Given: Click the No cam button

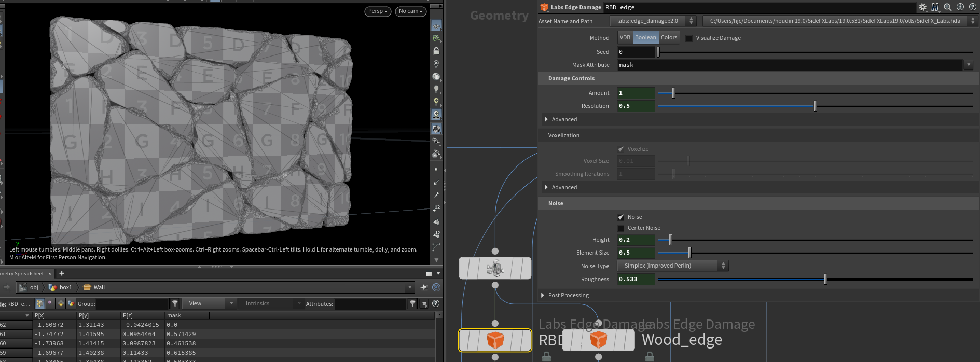Looking at the screenshot, I should click(411, 11).
